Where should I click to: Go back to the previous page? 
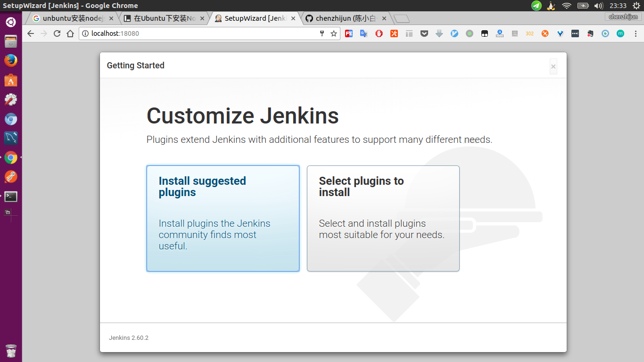coord(31,33)
